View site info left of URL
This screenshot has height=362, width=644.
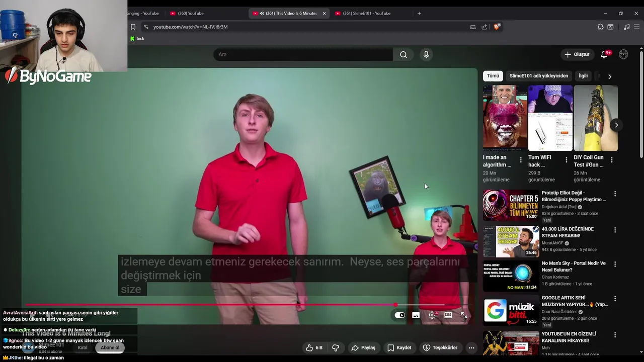(x=146, y=27)
